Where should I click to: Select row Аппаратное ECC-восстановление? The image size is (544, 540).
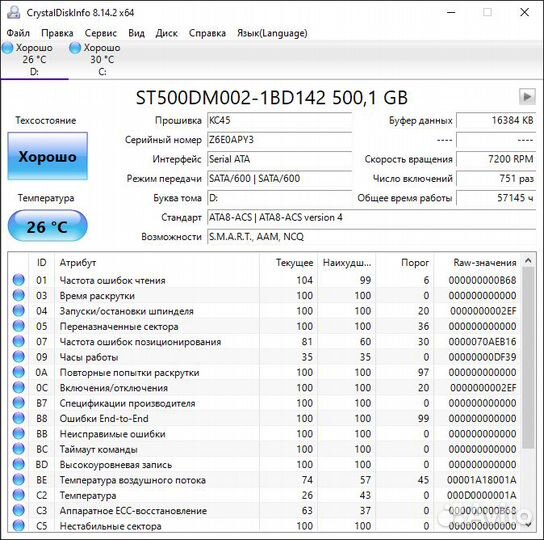point(265,511)
